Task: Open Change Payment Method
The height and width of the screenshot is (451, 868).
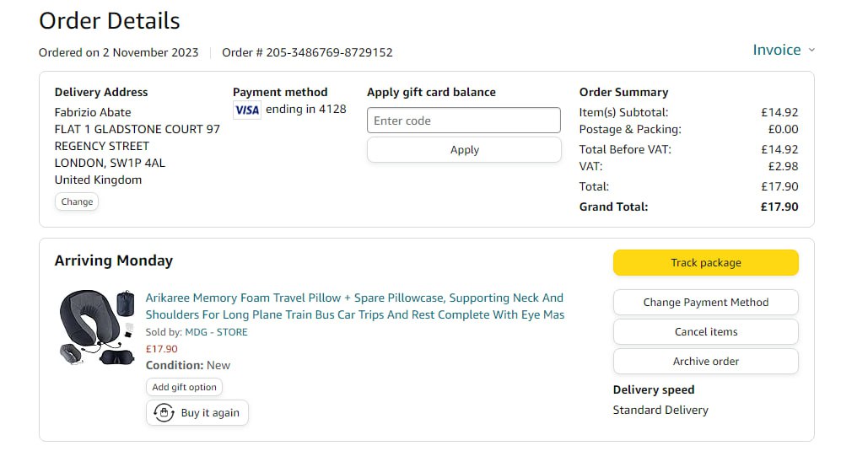Action: pos(705,303)
